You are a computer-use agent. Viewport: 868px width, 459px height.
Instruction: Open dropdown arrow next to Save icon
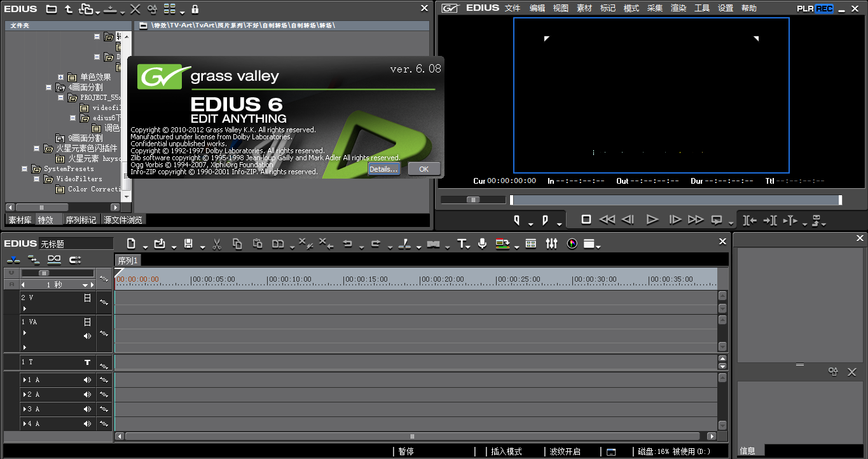(x=202, y=247)
